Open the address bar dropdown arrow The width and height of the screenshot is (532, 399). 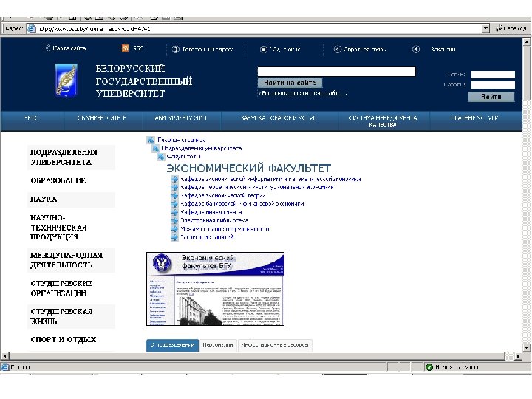[x=485, y=29]
